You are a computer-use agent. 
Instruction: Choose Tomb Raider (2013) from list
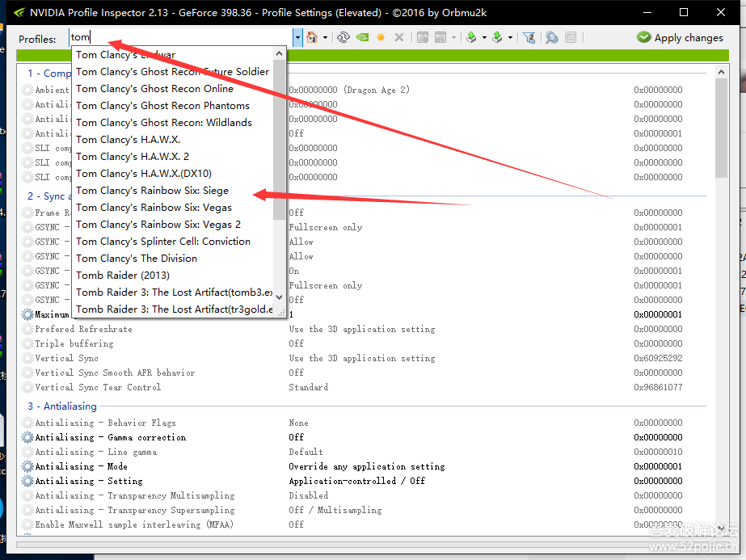point(123,276)
